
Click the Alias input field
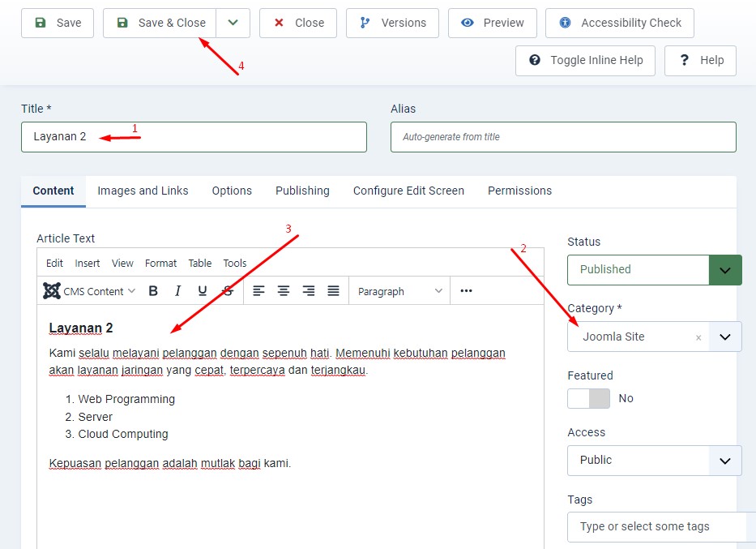click(x=563, y=137)
